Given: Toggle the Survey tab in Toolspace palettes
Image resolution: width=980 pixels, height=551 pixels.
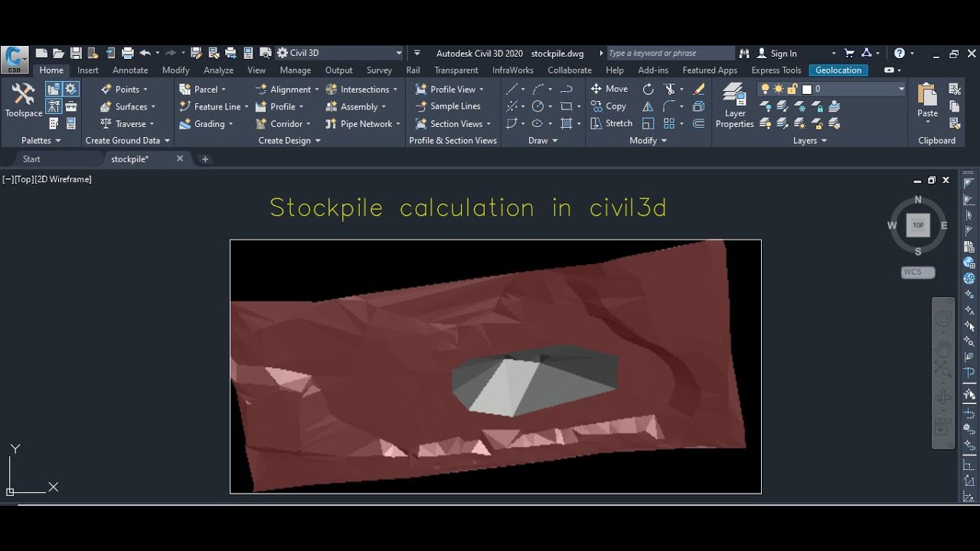Looking at the screenshot, I should pyautogui.click(x=54, y=106).
